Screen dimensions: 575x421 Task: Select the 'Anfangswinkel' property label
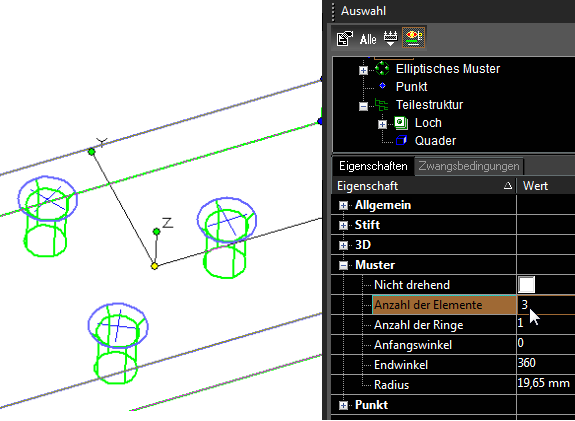(413, 345)
